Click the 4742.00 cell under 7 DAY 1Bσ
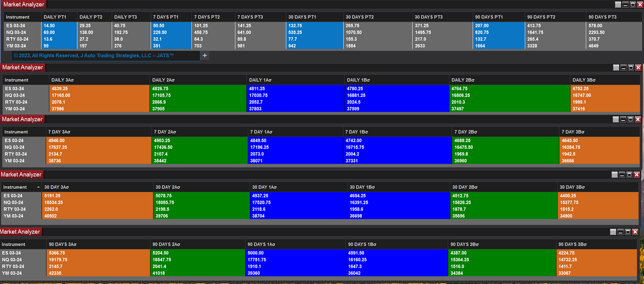Viewport: 644px width, 284px height. click(x=398, y=140)
